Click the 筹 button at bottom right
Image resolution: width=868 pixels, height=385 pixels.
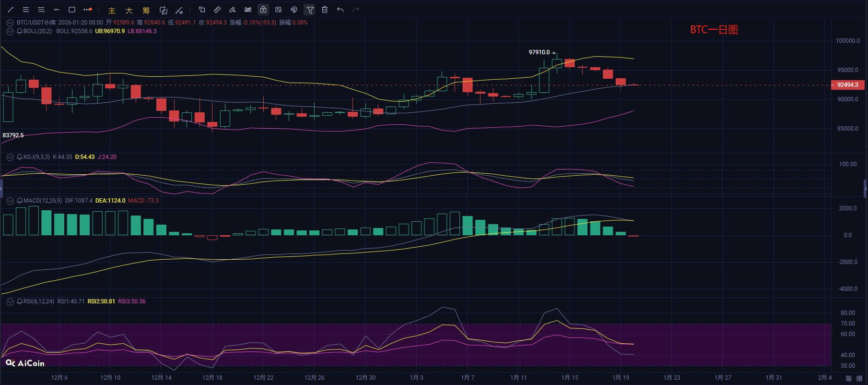pos(849,379)
